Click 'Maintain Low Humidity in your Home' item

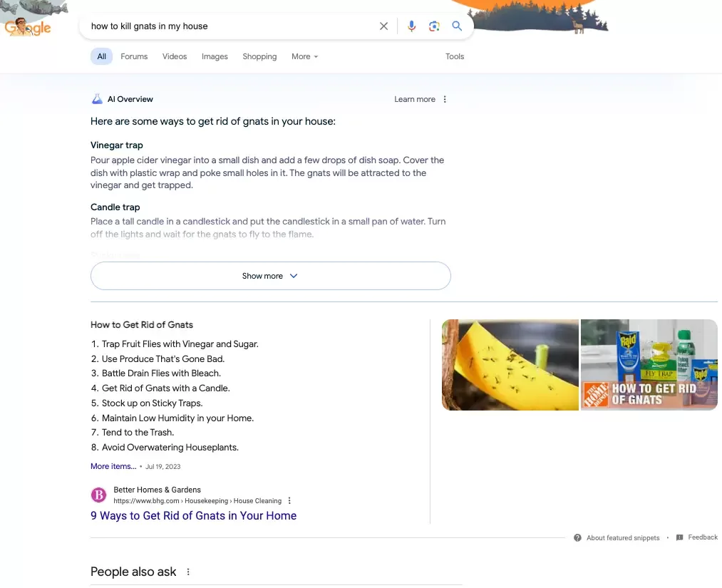click(x=177, y=418)
